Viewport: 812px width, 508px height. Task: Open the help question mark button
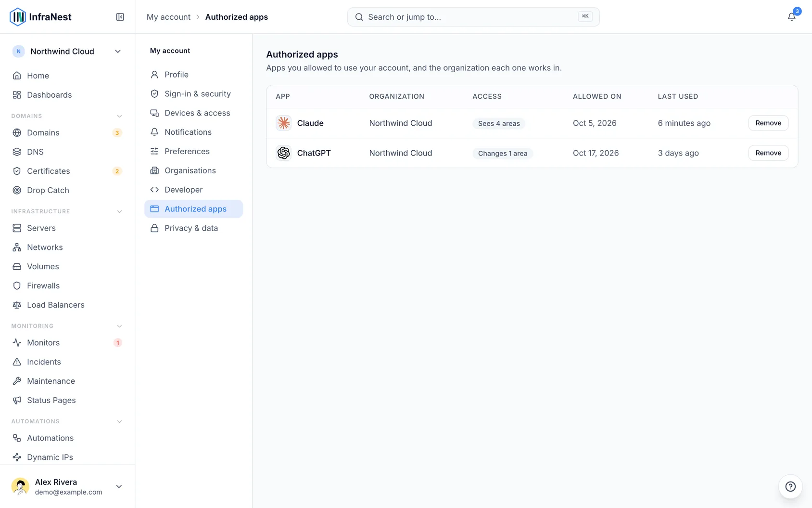(x=790, y=486)
